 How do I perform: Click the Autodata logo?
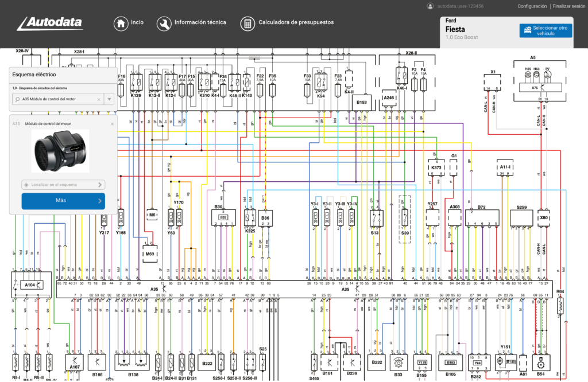(x=49, y=24)
